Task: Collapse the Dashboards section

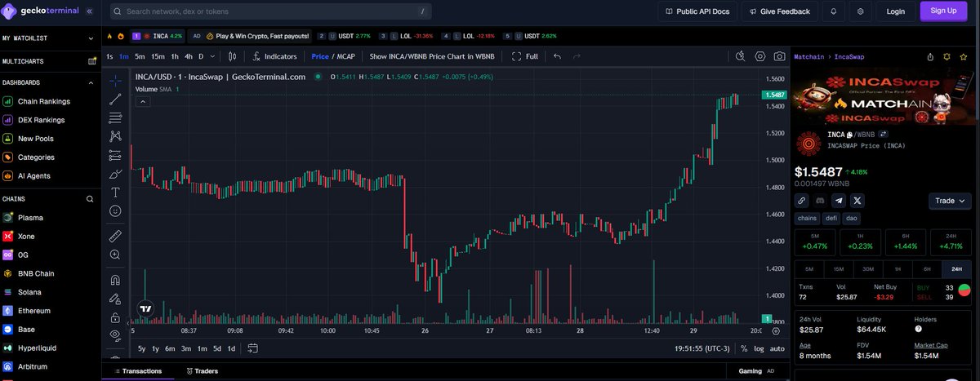Action: pos(91,82)
